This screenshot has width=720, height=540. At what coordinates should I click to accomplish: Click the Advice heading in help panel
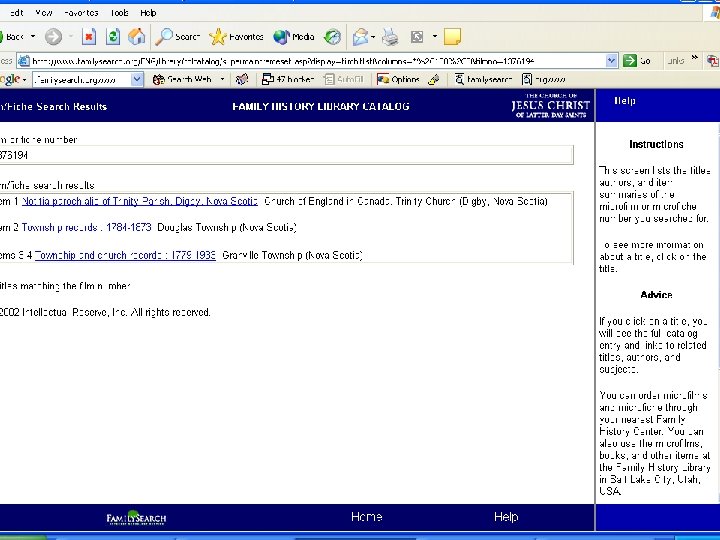click(656, 295)
